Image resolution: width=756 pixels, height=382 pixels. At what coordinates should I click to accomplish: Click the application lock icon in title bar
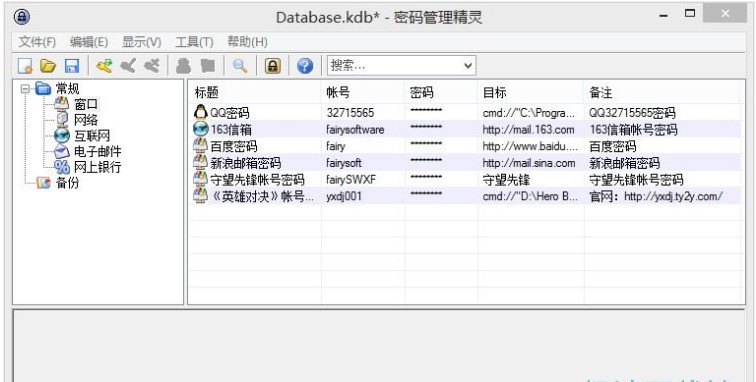(x=22, y=17)
